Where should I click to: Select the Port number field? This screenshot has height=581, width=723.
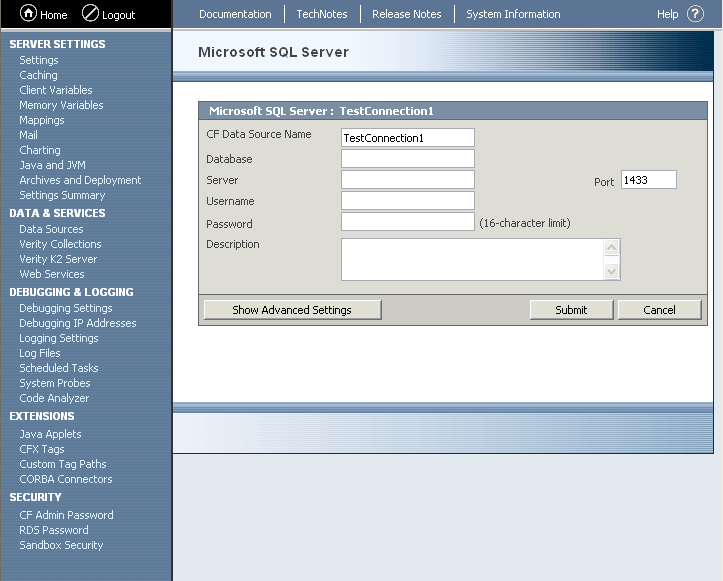[648, 180]
